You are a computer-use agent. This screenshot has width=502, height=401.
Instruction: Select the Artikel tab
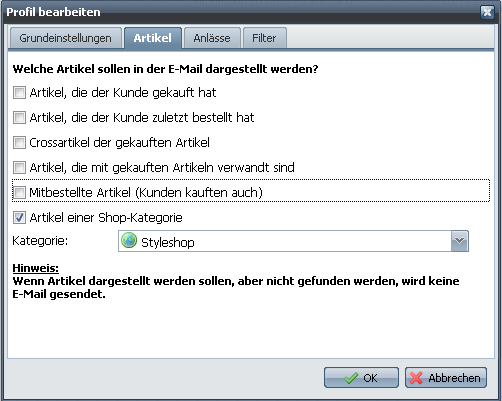153,38
